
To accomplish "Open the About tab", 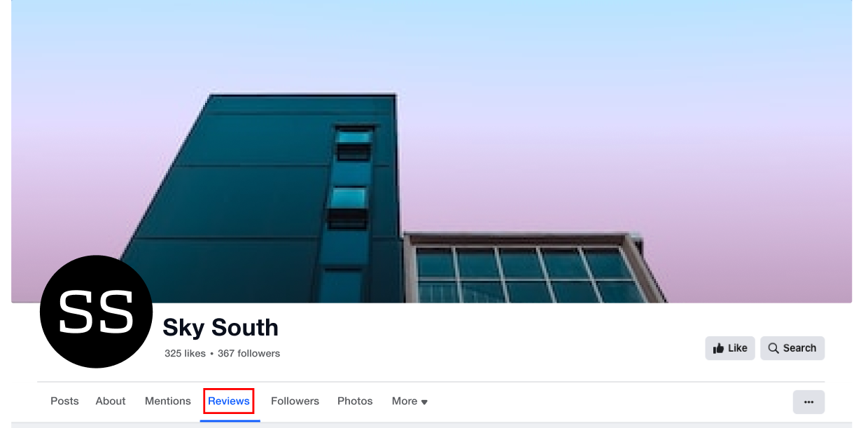I will pyautogui.click(x=111, y=401).
